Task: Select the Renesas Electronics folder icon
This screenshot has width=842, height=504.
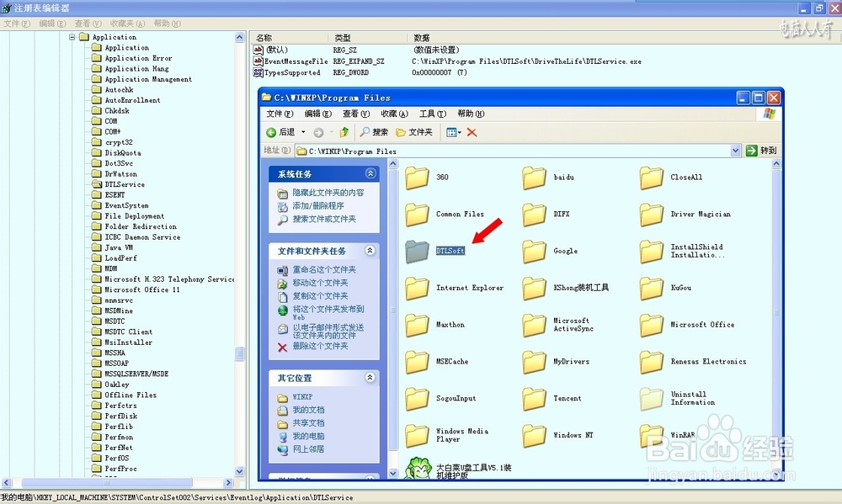Action: [652, 363]
